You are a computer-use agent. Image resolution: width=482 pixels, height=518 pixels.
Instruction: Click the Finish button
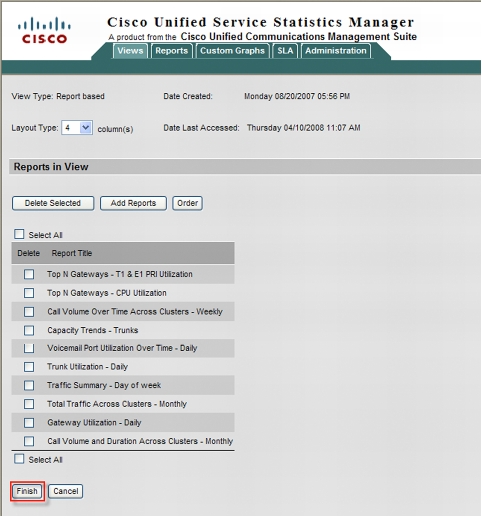[x=27, y=491]
